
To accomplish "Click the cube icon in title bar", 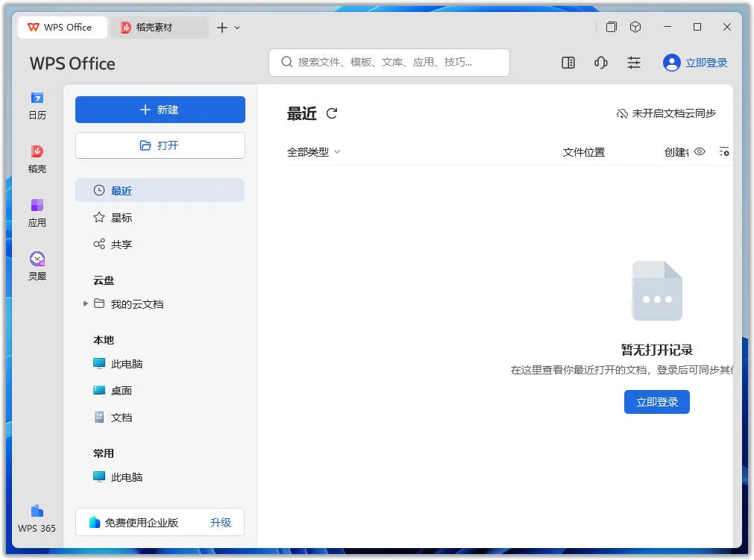I will pos(635,27).
